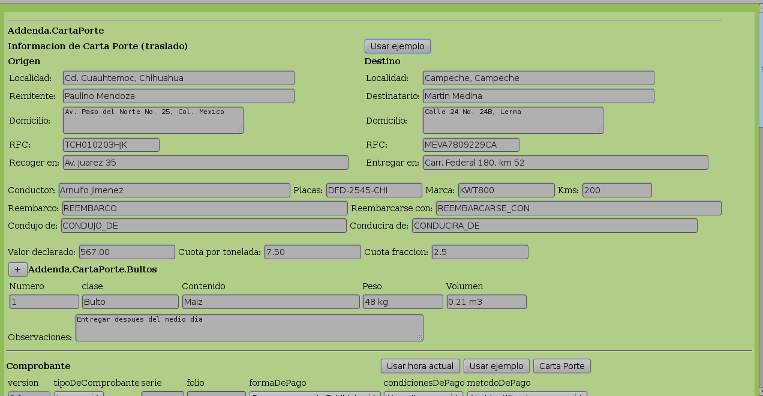
Task: Click Destinatario field Martin Medina
Action: [x=538, y=96]
